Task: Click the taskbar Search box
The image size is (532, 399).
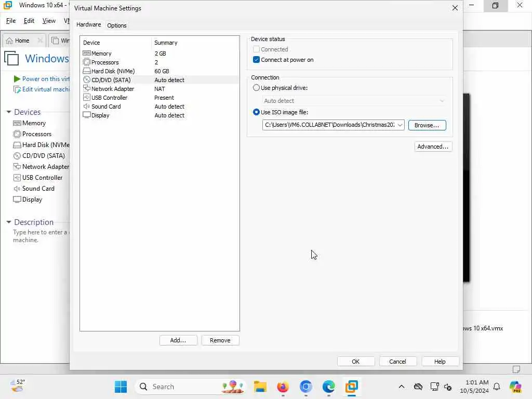Action: tap(190, 387)
